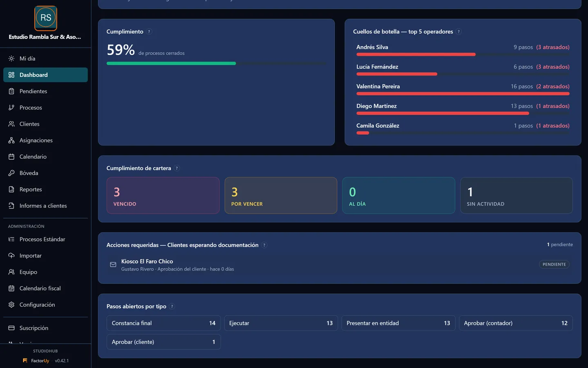
Task: Click the Procesos branch icon
Action: point(11,108)
